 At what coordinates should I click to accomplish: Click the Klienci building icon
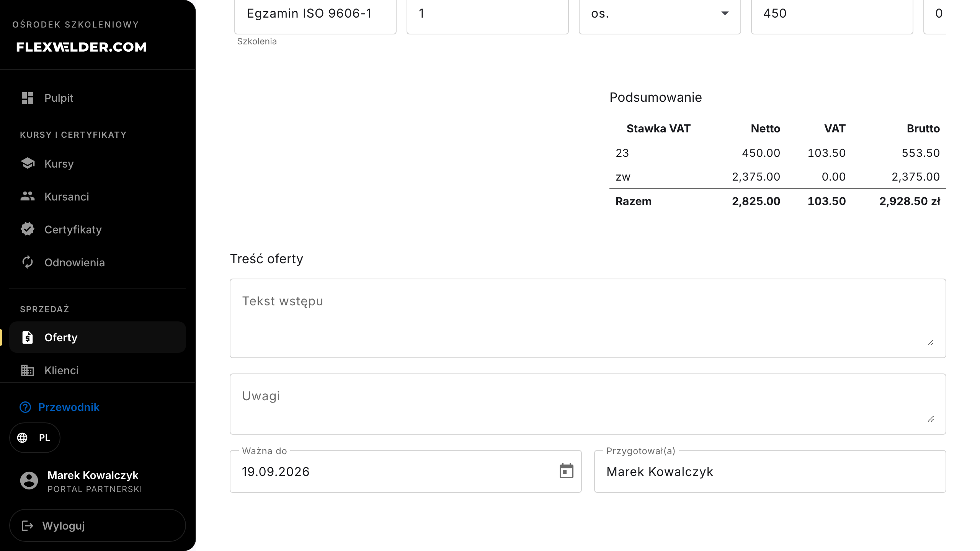(28, 370)
